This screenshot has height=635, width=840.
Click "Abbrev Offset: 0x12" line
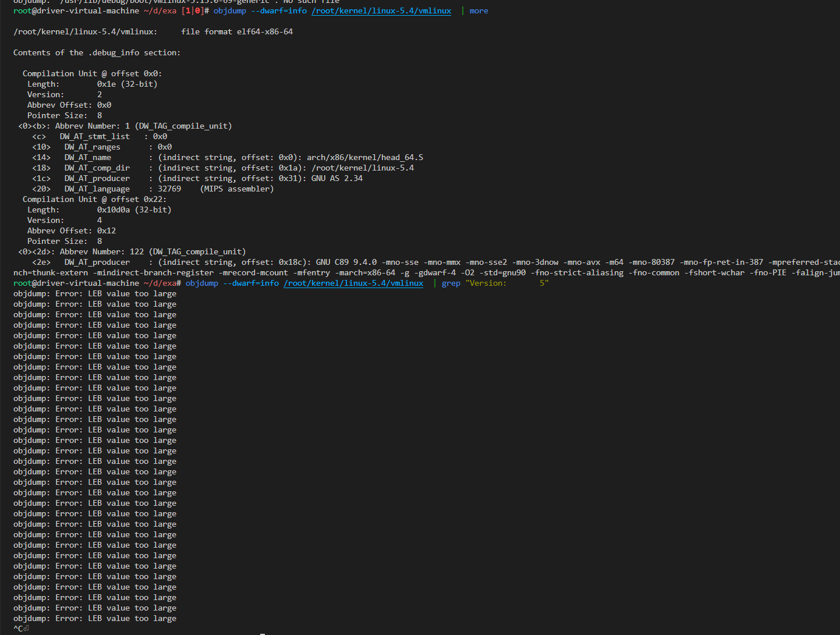pyautogui.click(x=72, y=230)
